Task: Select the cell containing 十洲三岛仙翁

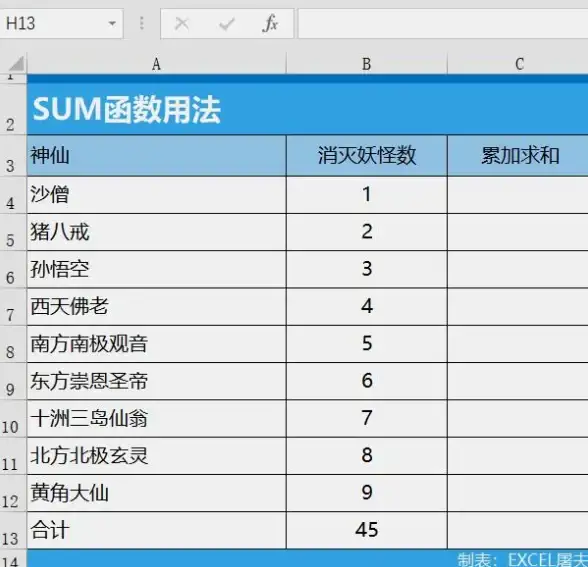Action: pyautogui.click(x=157, y=418)
